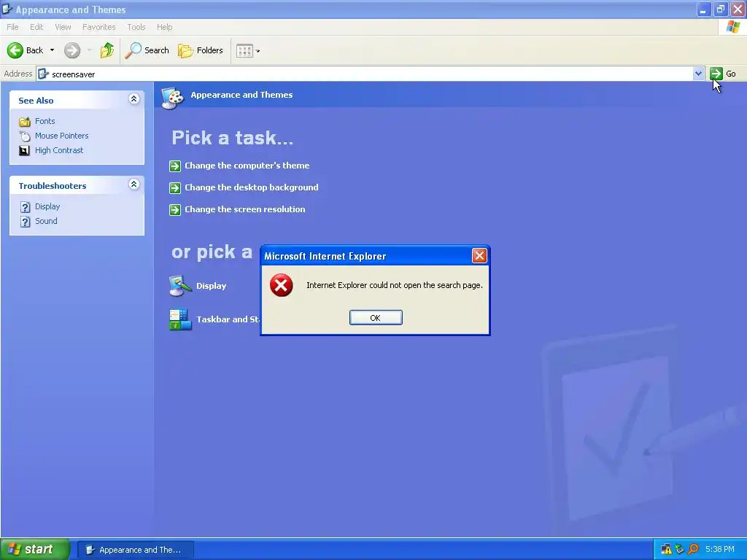
Task: Click the Internet Explorer error message text
Action: (x=395, y=285)
